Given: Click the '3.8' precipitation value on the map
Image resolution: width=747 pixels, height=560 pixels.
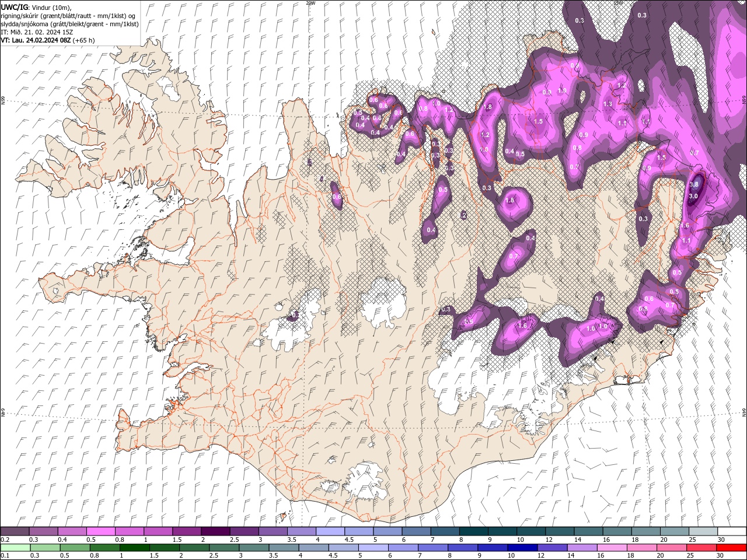Looking at the screenshot, I should [694, 184].
